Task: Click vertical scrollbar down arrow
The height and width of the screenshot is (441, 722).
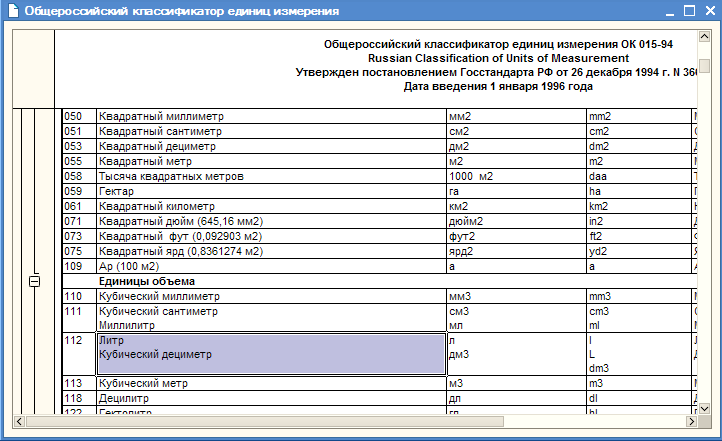Action: (704, 408)
